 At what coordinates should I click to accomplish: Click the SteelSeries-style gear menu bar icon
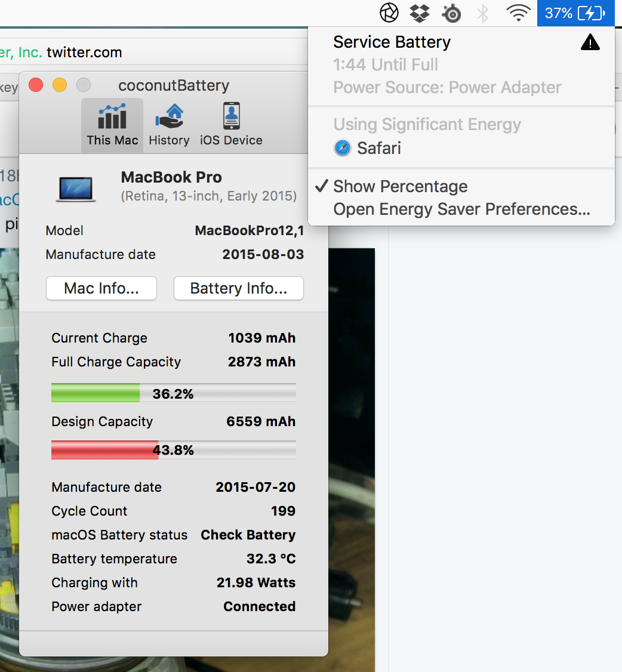coord(451,14)
